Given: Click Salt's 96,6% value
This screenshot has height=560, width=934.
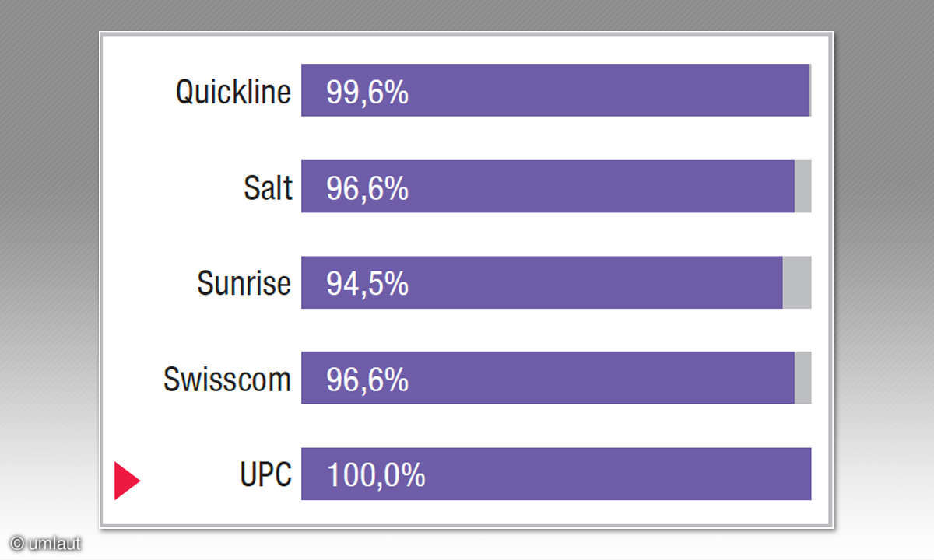Looking at the screenshot, I should tap(367, 189).
